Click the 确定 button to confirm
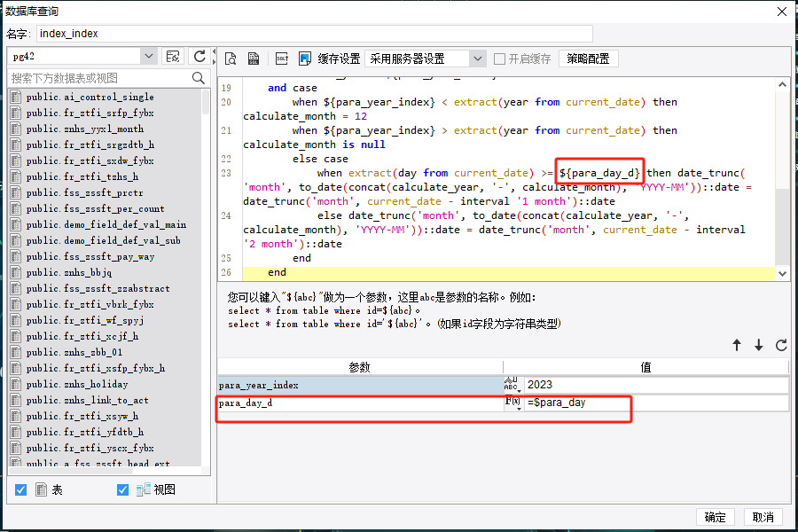Screen dimensions: 798x532 click(715, 517)
